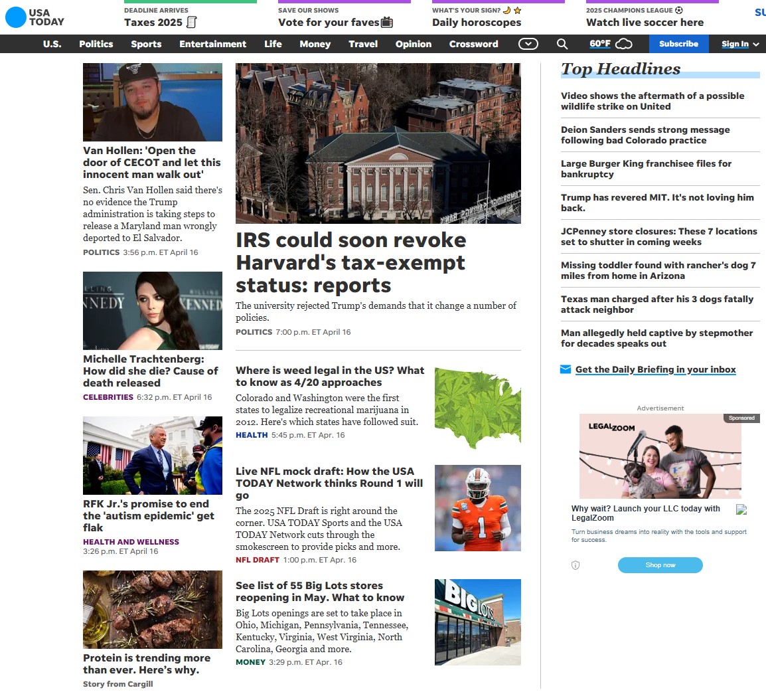Open the Harvard campus lead image
The width and height of the screenshot is (766, 700).
378,143
